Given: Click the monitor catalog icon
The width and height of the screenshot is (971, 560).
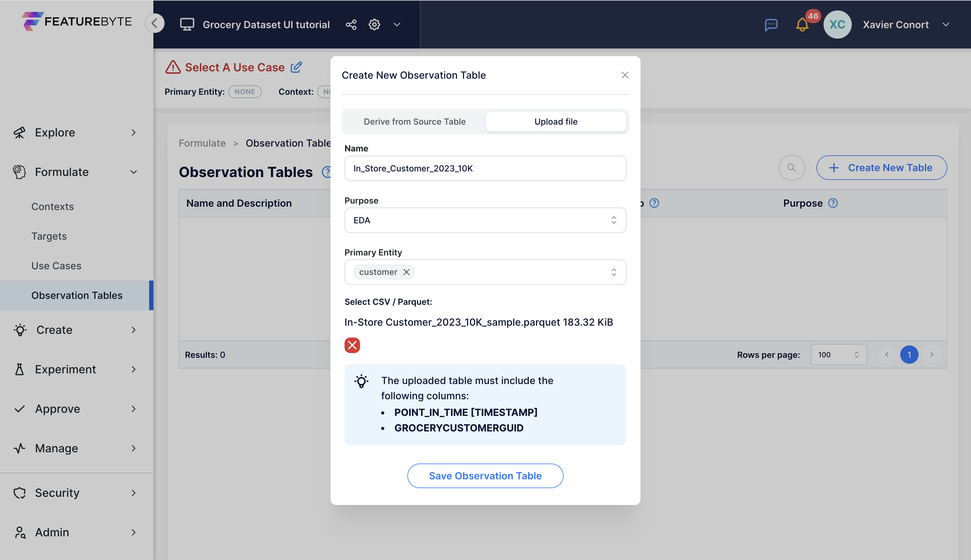Looking at the screenshot, I should tap(187, 25).
